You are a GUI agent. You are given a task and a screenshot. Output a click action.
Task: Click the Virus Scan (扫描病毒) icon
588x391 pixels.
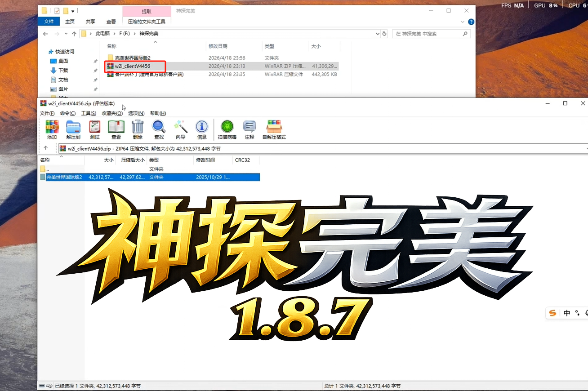click(227, 129)
